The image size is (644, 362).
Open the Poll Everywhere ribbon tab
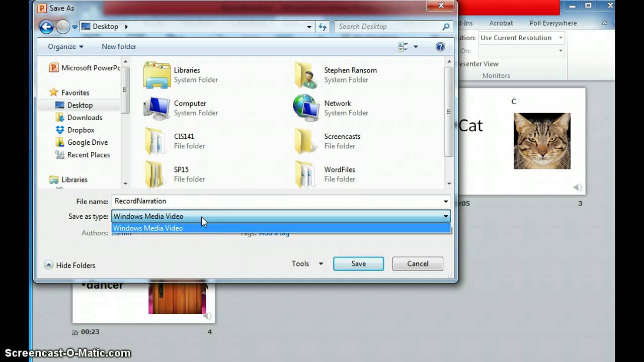click(553, 23)
